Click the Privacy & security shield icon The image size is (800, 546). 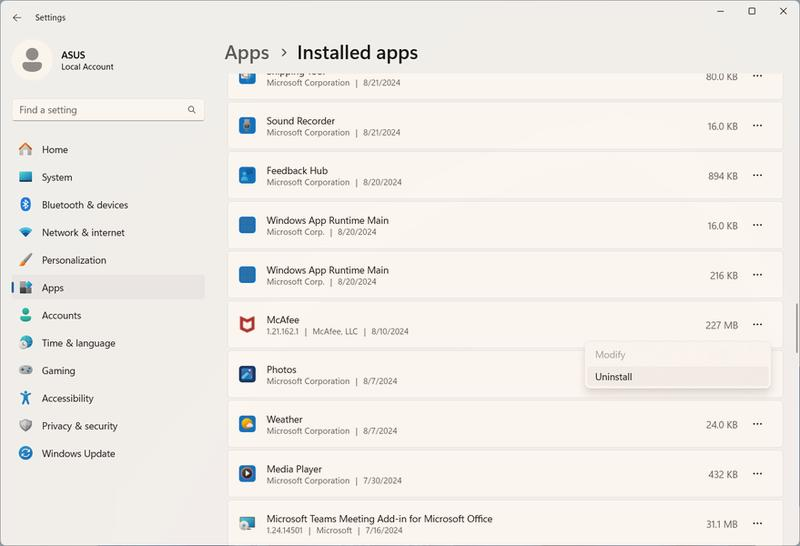(26, 425)
